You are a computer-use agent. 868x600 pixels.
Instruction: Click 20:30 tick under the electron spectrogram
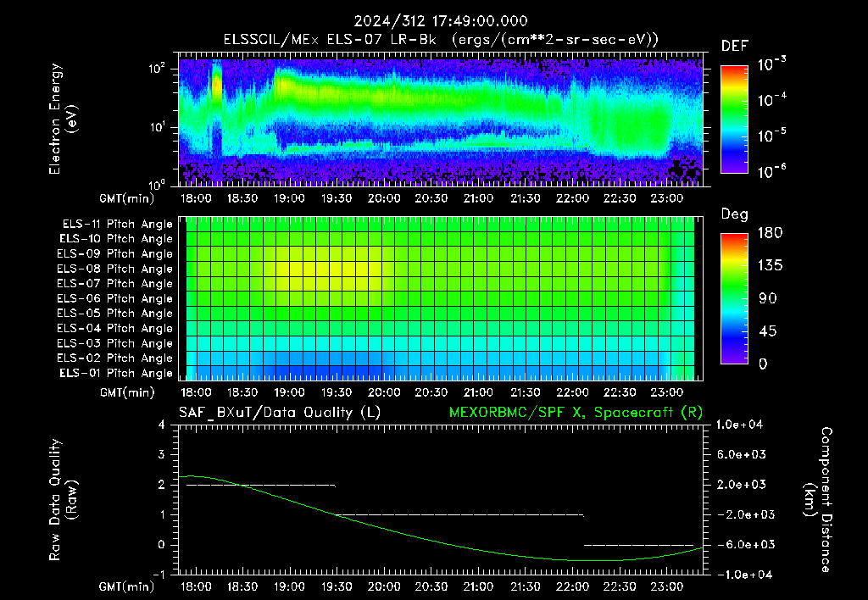tap(431, 198)
